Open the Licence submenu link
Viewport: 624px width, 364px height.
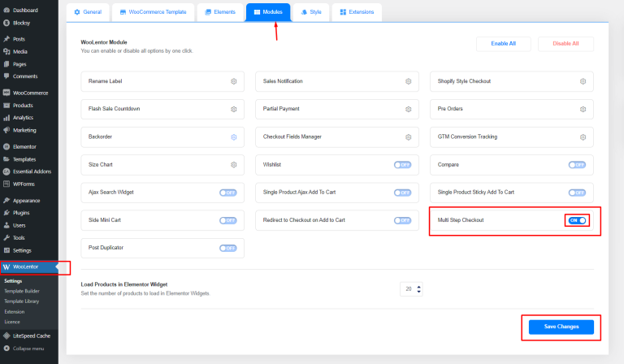coord(12,322)
